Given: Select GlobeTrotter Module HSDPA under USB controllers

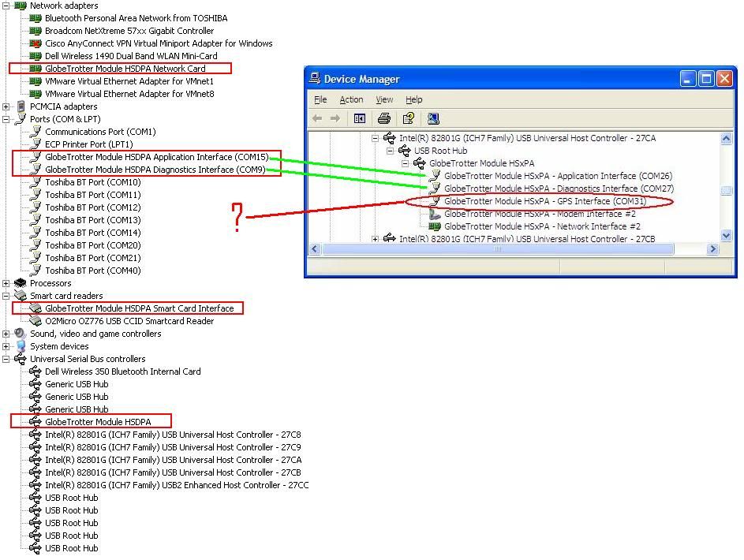Looking at the screenshot, I should 98,422.
